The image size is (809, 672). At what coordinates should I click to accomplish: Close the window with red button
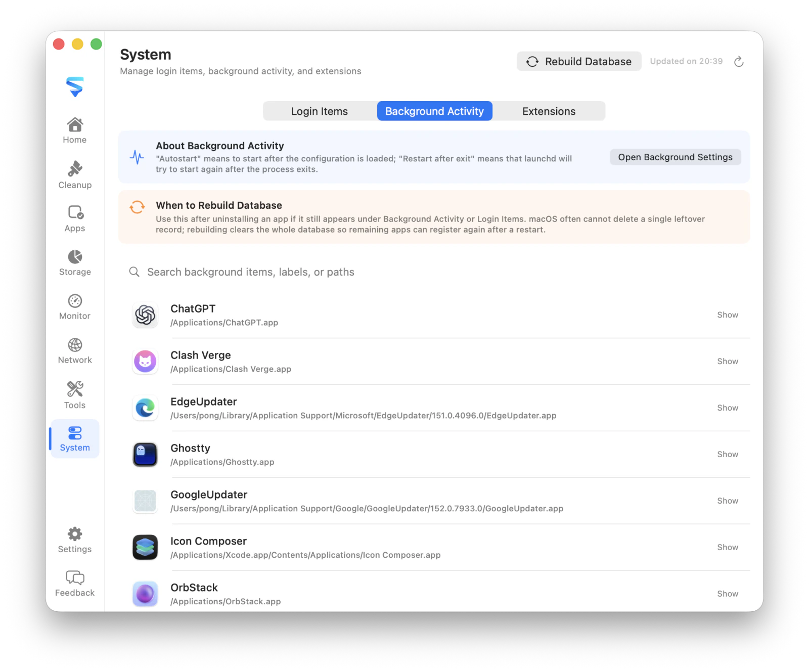pos(59,44)
